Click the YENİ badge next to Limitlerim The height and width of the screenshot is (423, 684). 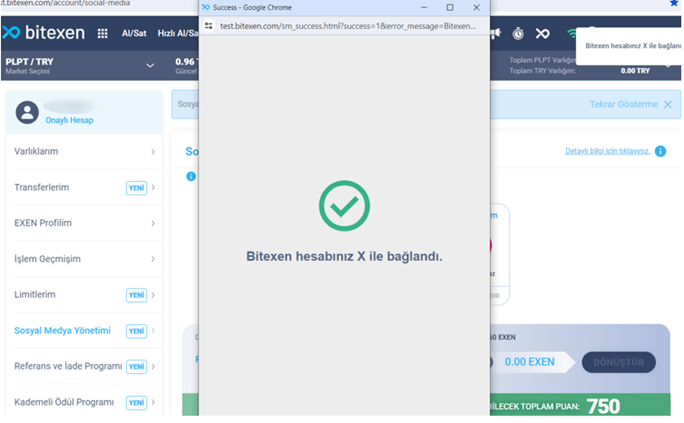click(137, 295)
